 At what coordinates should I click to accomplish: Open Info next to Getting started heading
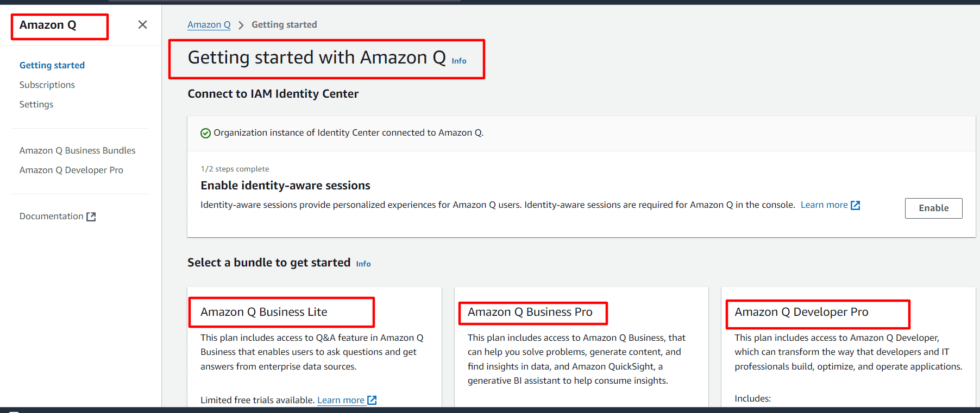pyautogui.click(x=459, y=61)
